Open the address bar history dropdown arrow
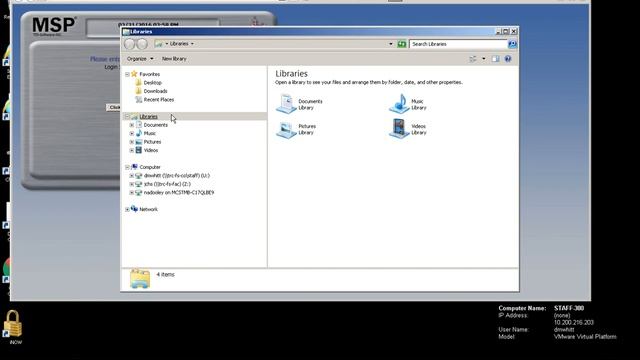 pyautogui.click(x=391, y=44)
